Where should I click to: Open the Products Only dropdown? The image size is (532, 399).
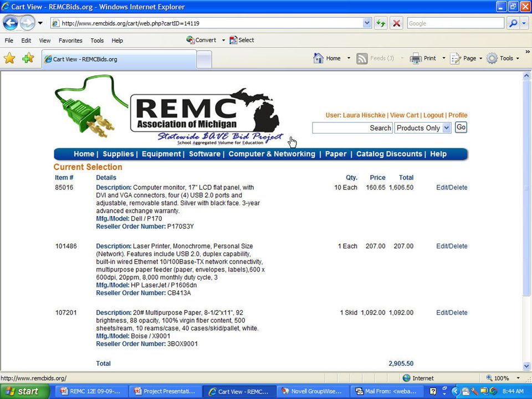tap(423, 128)
